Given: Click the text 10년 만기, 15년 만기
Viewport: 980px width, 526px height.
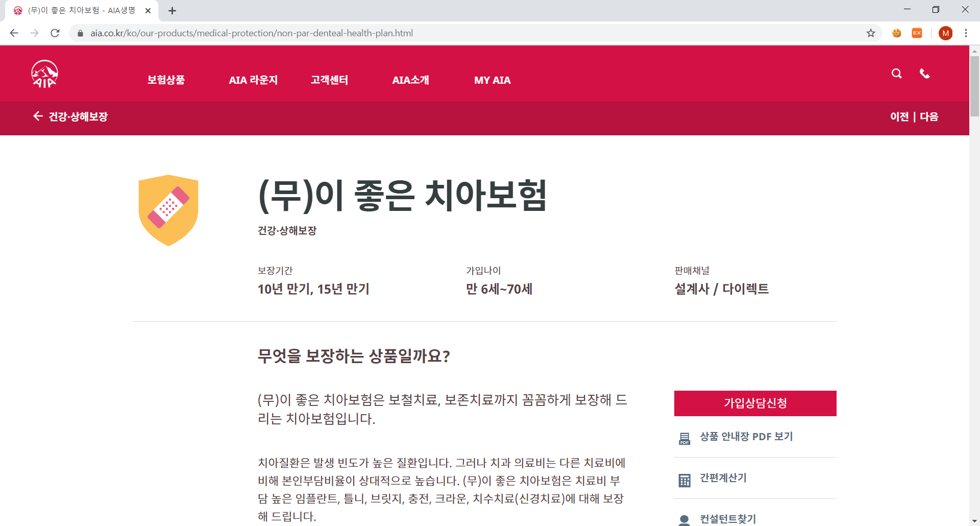Looking at the screenshot, I should tap(313, 289).
